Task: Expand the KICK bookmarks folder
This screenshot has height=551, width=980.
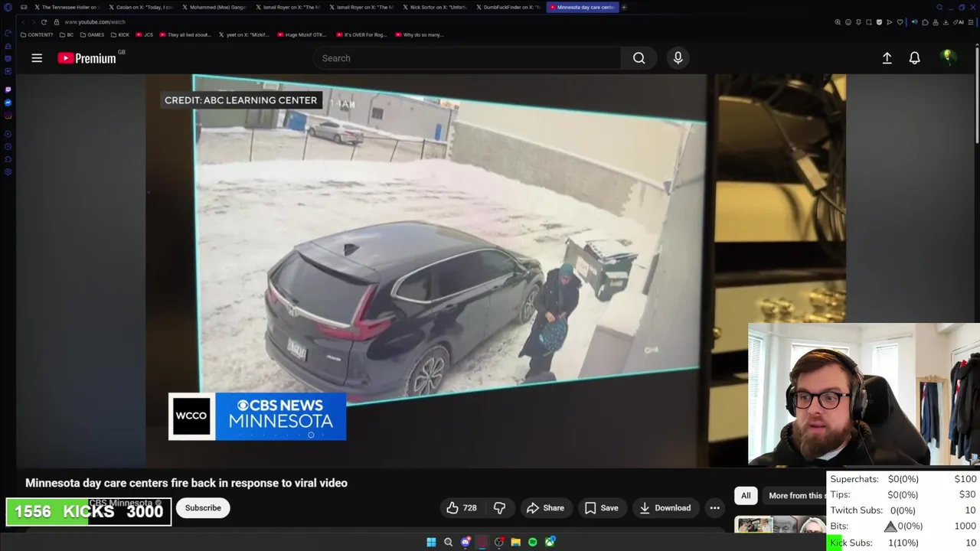Action: click(120, 34)
